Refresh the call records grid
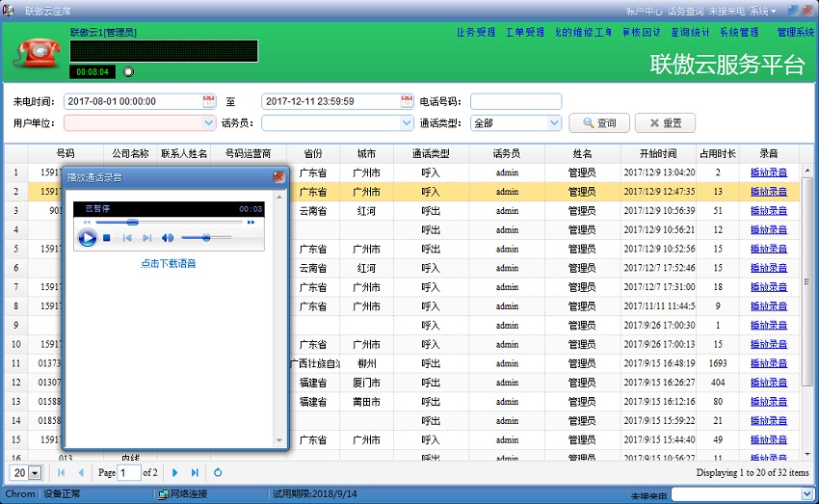The width and height of the screenshot is (819, 504). (218, 473)
